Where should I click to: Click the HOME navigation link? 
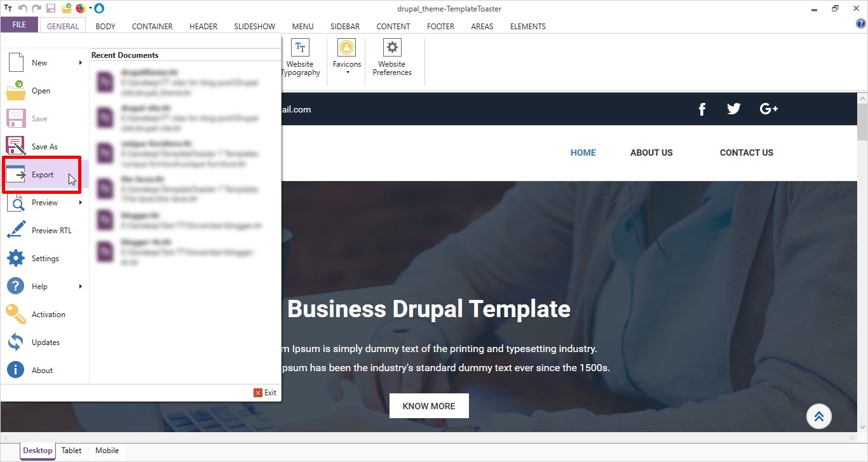[x=583, y=153]
